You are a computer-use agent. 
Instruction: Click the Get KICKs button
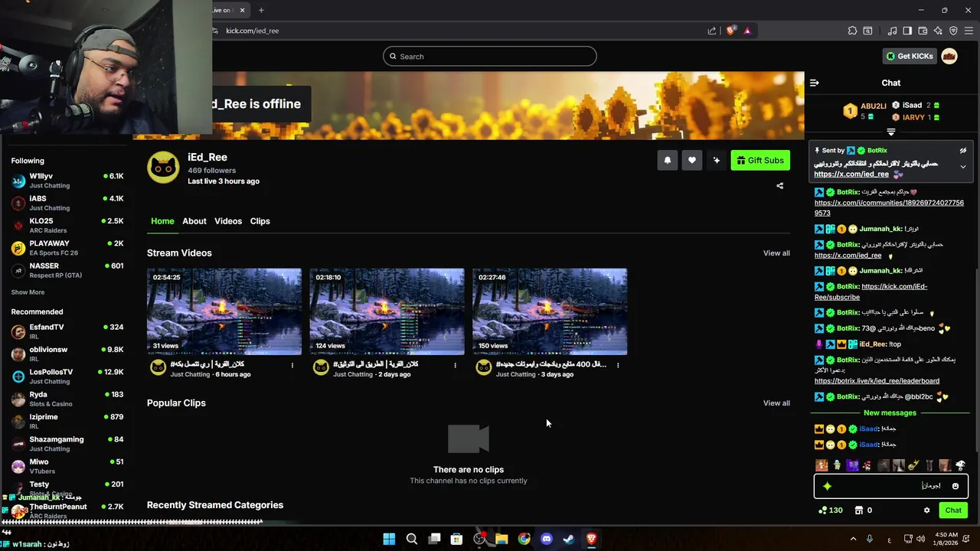click(x=910, y=56)
